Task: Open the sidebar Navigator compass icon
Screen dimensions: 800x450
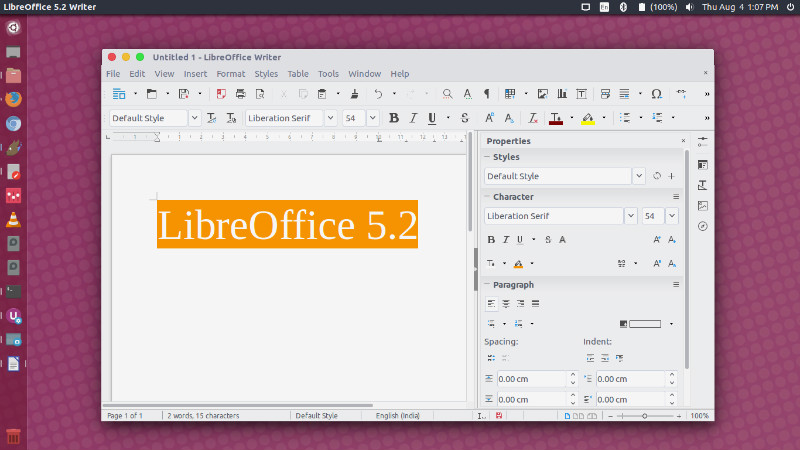Action: pyautogui.click(x=703, y=226)
